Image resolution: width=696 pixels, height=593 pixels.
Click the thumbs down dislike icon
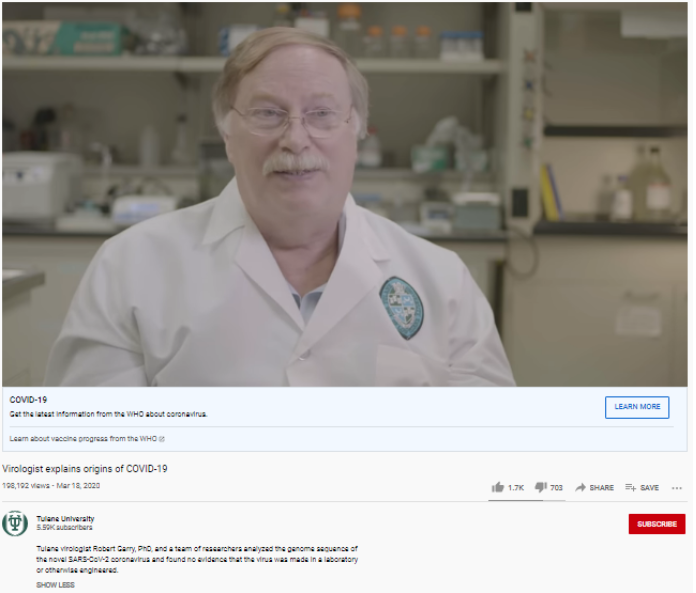click(x=541, y=487)
